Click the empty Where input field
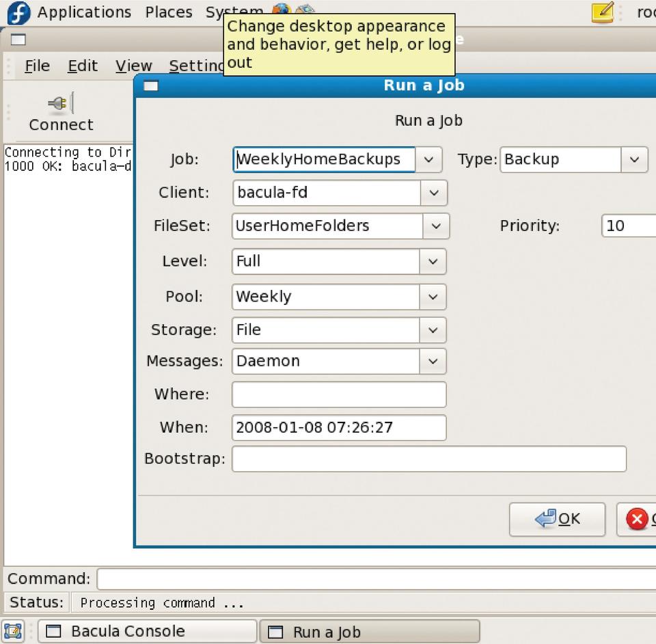This screenshot has width=656, height=644. point(340,394)
